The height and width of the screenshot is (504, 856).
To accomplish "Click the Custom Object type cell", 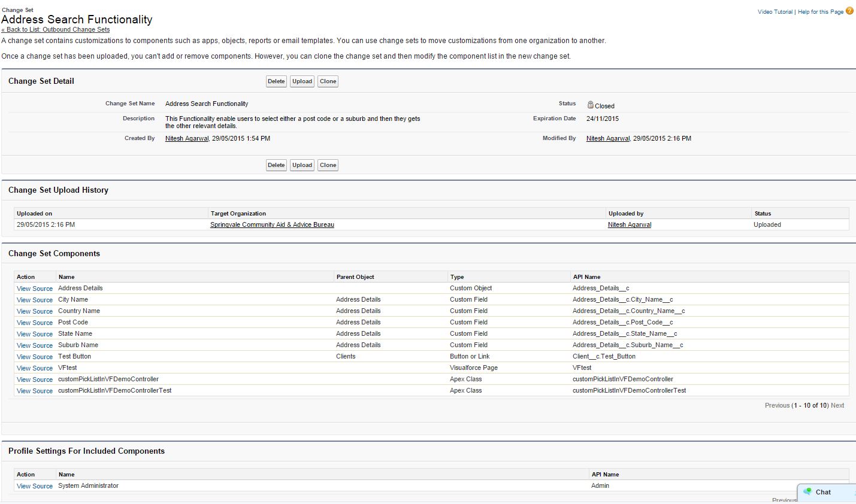I will coord(471,288).
